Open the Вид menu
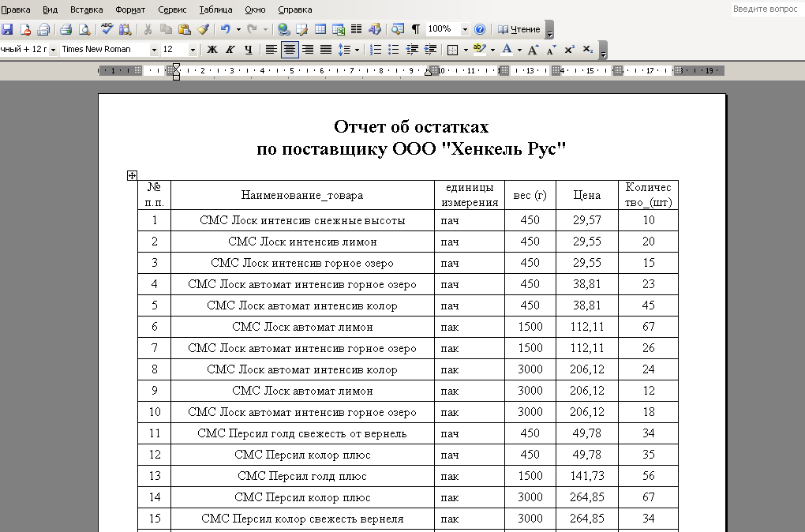 coord(50,9)
